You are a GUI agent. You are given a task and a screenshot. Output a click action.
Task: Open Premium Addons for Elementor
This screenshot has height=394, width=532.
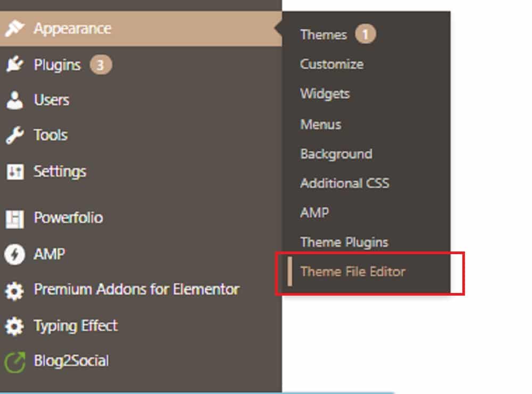tap(137, 289)
